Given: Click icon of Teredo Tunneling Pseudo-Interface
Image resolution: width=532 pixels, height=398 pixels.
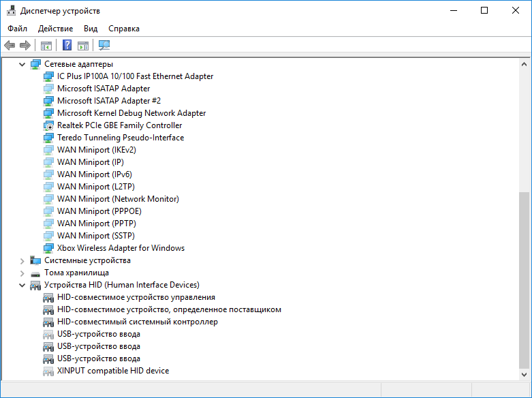Looking at the screenshot, I should pos(48,138).
